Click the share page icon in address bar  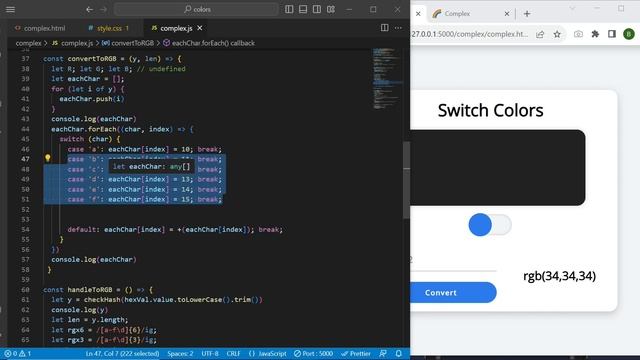(x=540, y=34)
